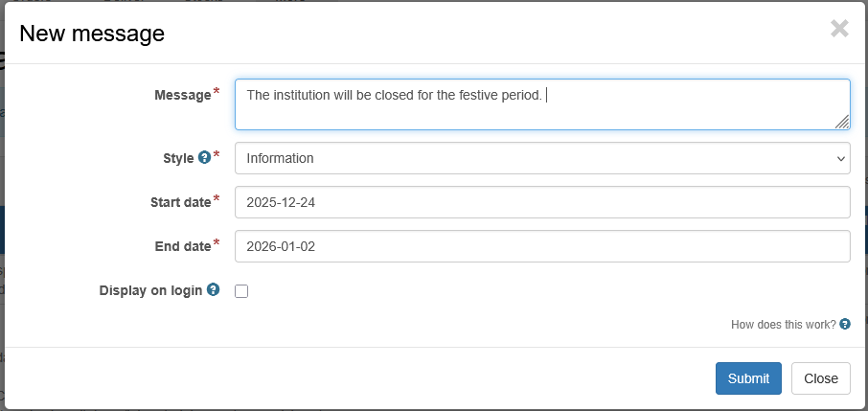868x411 pixels.
Task: Open the Style dropdown showing Information
Action: pos(542,158)
